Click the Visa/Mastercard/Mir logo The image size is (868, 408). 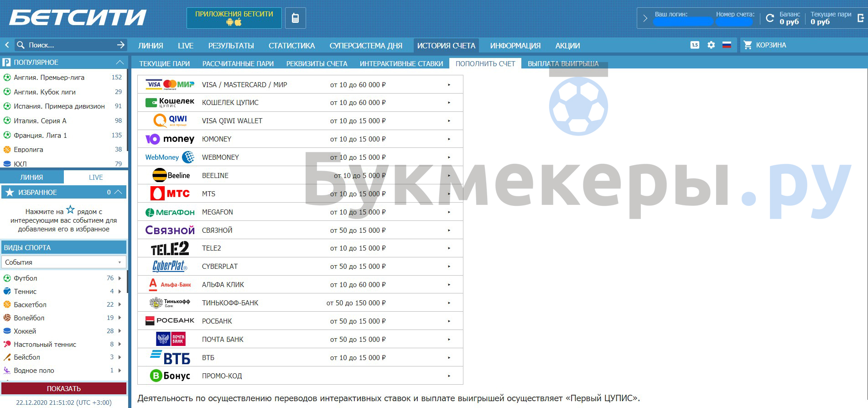tap(170, 84)
